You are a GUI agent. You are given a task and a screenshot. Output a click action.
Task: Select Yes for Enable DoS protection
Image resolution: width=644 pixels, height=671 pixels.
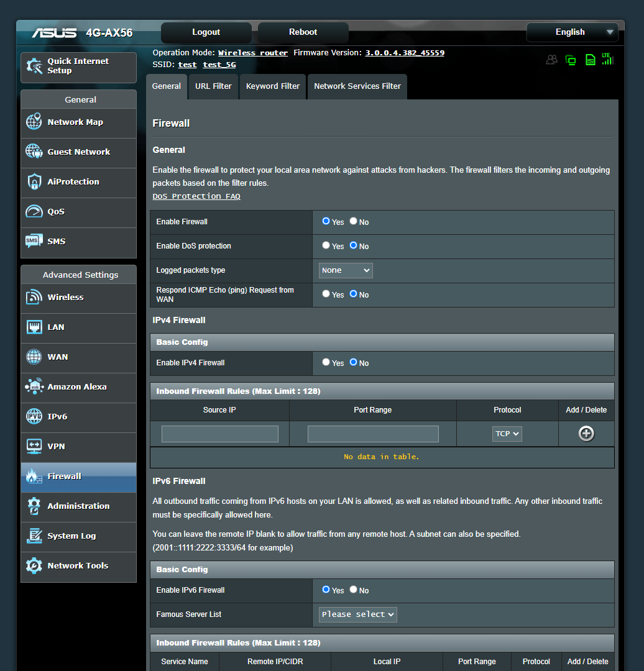click(326, 245)
